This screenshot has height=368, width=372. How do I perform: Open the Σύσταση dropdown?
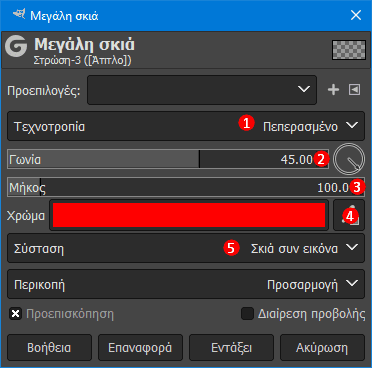pos(186,248)
